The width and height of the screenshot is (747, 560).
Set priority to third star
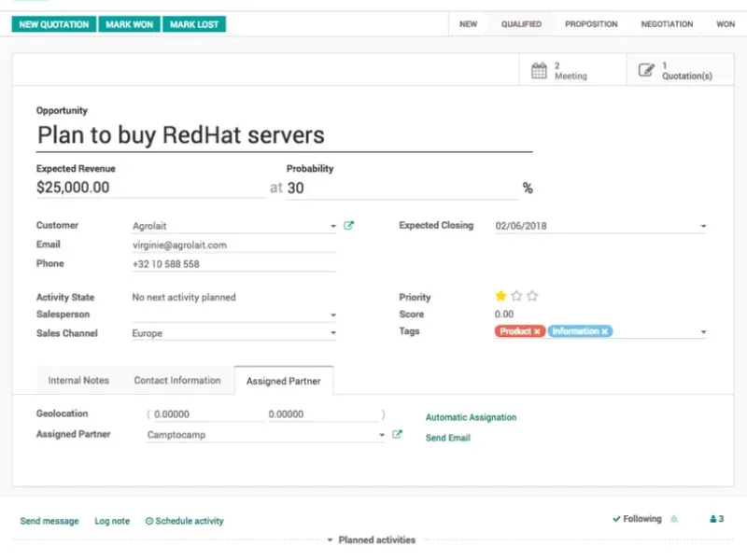click(x=532, y=296)
